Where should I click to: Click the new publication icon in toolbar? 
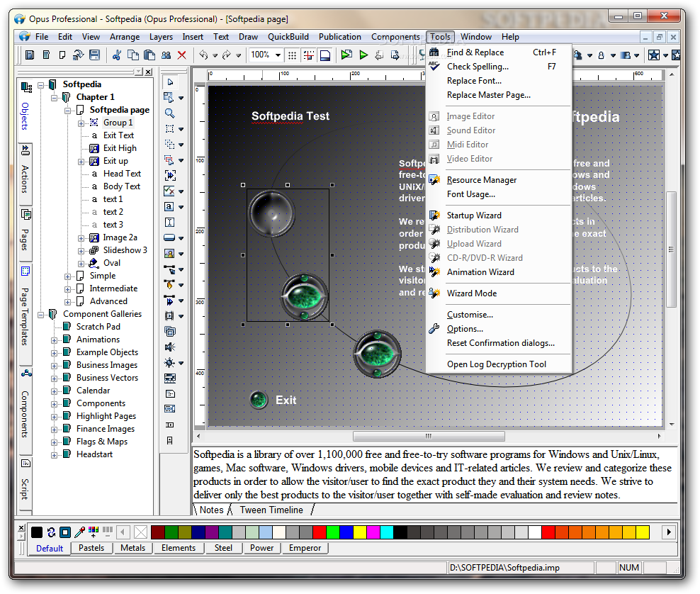coord(30,55)
